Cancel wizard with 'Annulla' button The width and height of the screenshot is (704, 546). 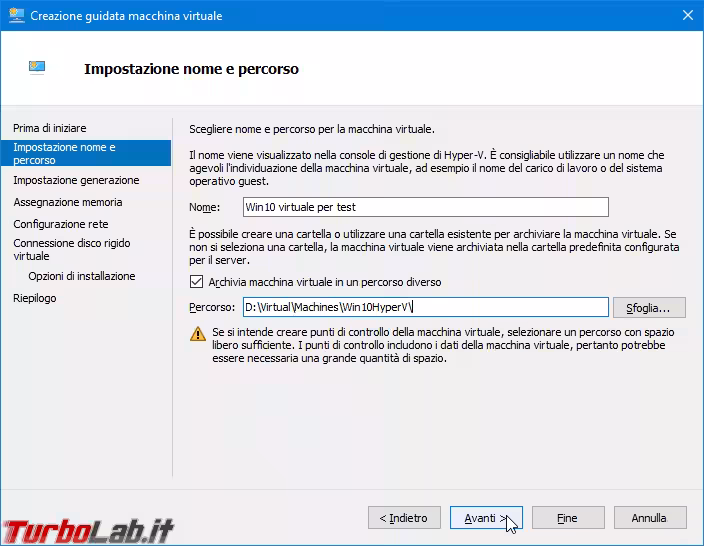coord(649,518)
